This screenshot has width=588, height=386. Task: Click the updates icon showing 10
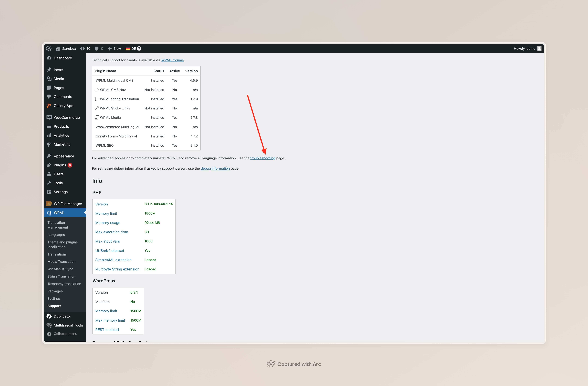pos(83,48)
